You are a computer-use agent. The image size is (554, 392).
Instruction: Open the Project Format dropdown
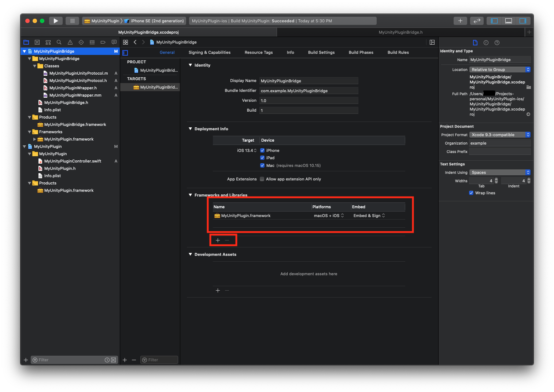pyautogui.click(x=500, y=135)
